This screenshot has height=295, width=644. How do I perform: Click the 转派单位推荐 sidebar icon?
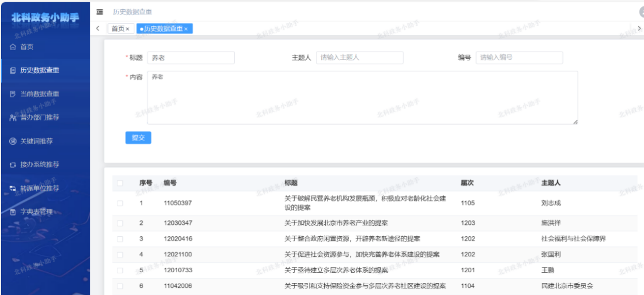pyautogui.click(x=13, y=189)
